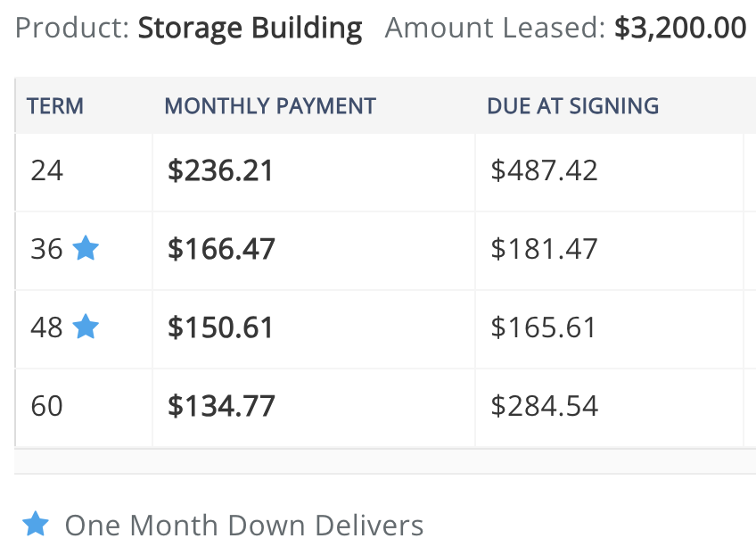Click the $150.61 monthly payment
Screen dimensions: 756x555
point(220,327)
